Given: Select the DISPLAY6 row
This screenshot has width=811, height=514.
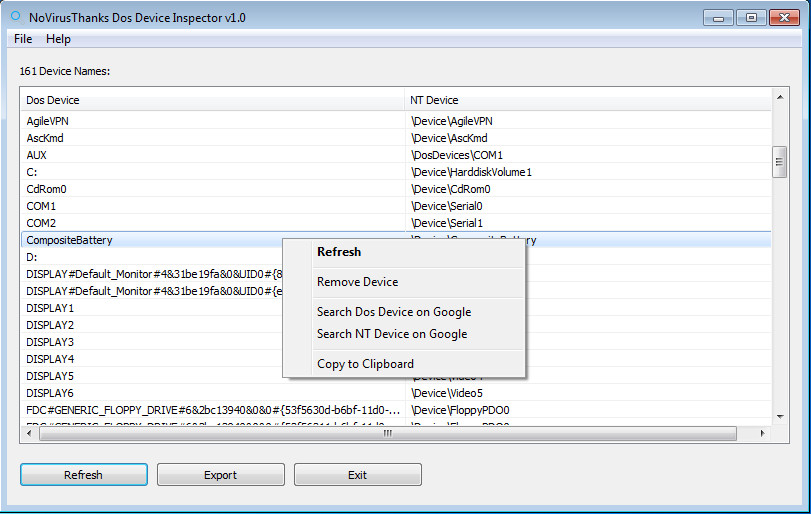Looking at the screenshot, I should click(x=396, y=393).
